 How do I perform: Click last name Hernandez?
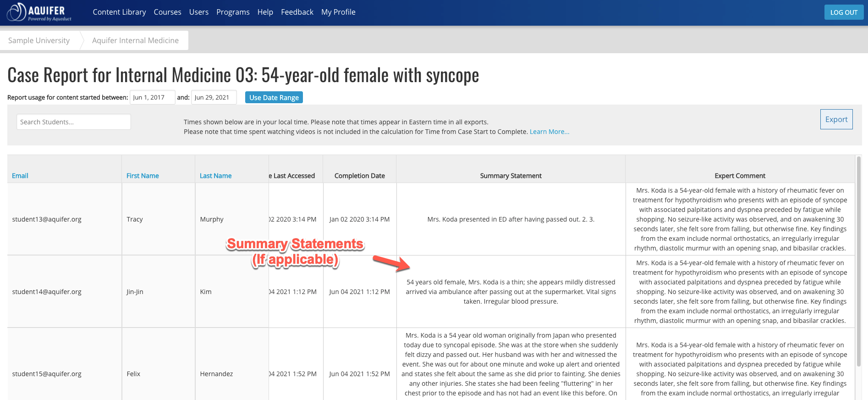(x=216, y=374)
